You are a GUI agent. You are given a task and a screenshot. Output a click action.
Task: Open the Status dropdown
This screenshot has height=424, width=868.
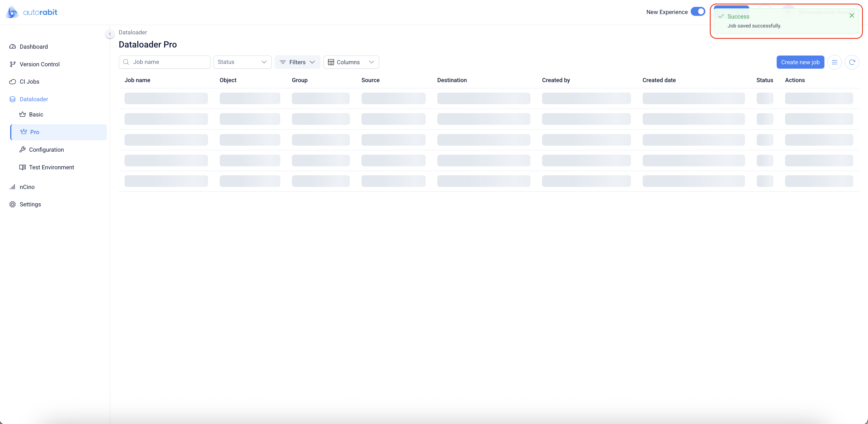tap(242, 62)
